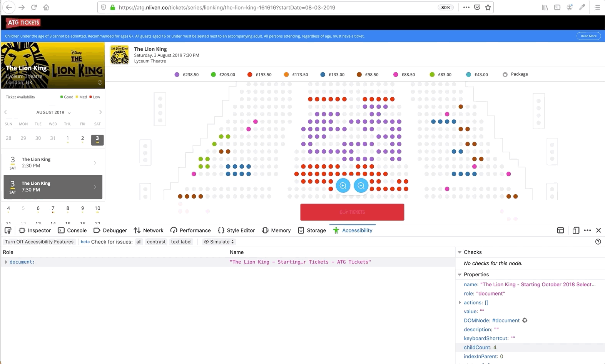Open the browser home page
Screen dimensions: 605x364
coord(46,7)
